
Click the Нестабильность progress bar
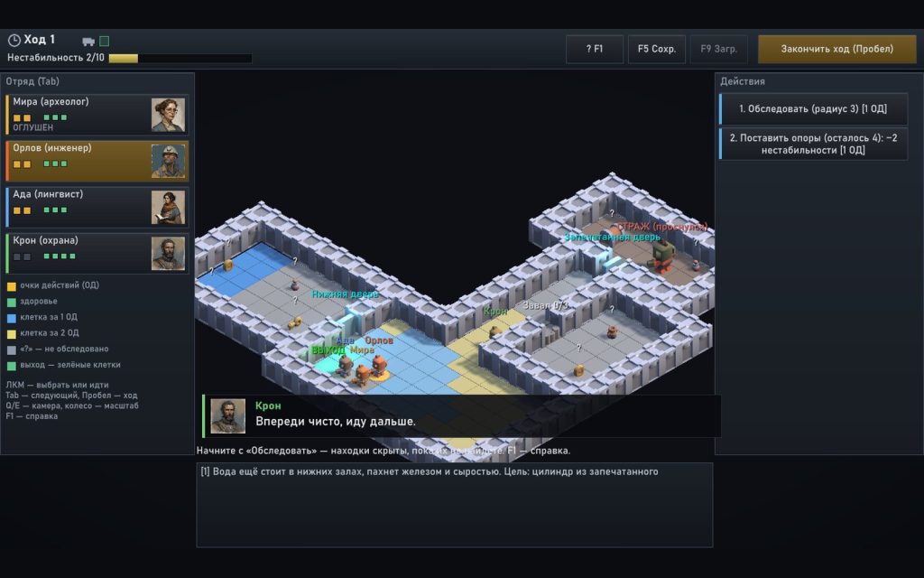point(180,59)
